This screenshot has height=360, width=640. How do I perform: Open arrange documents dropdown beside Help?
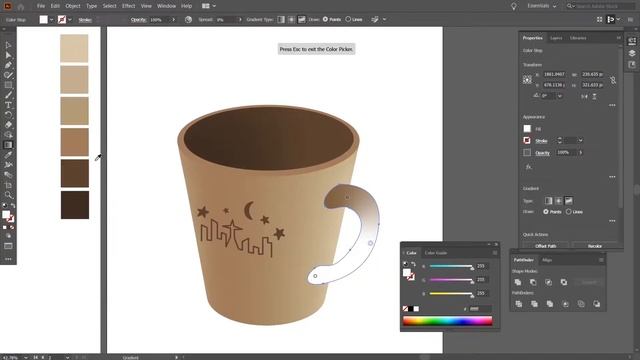point(209,6)
